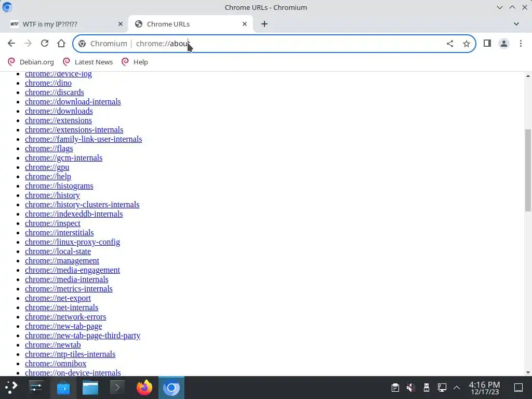
Task: Open chrome://discards link
Action: point(54,92)
